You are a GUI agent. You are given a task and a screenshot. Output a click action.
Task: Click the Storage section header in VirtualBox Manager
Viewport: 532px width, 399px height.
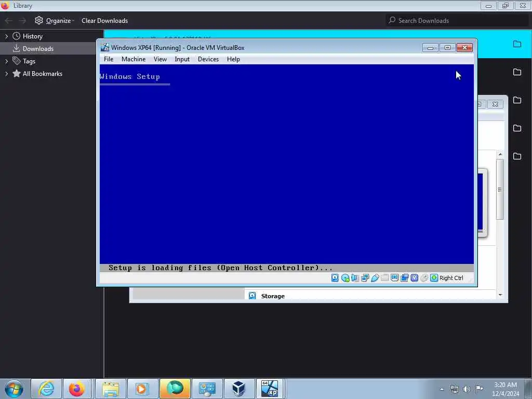pyautogui.click(x=273, y=296)
